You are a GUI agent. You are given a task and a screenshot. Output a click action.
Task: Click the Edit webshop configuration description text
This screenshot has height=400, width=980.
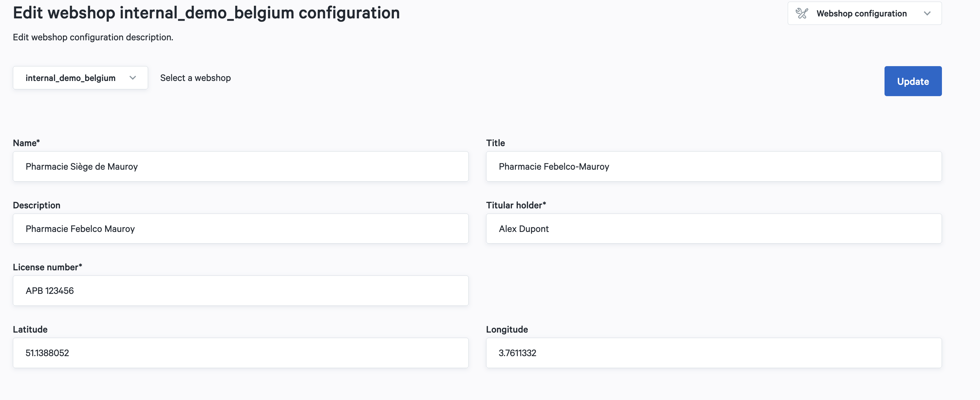[x=93, y=37]
